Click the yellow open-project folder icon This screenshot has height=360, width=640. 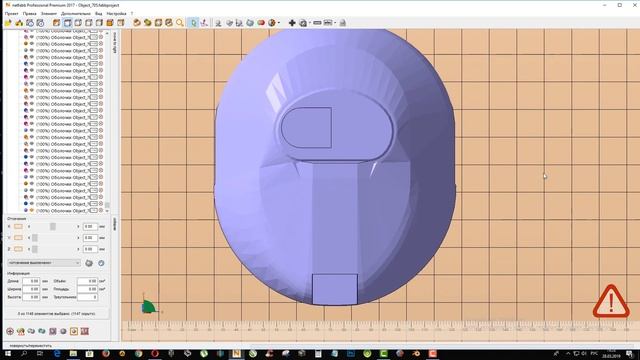(8, 23)
